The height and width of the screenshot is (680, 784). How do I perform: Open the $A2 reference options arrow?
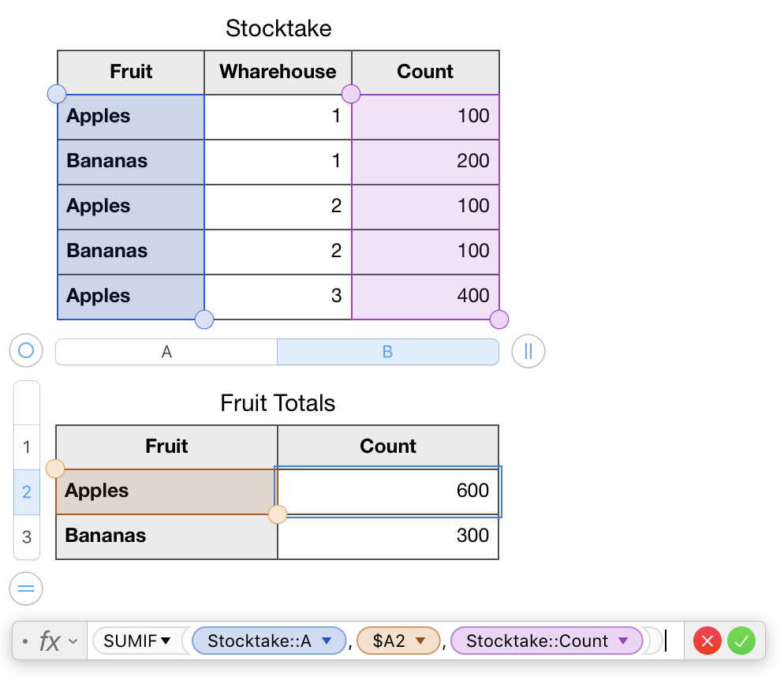click(420, 641)
